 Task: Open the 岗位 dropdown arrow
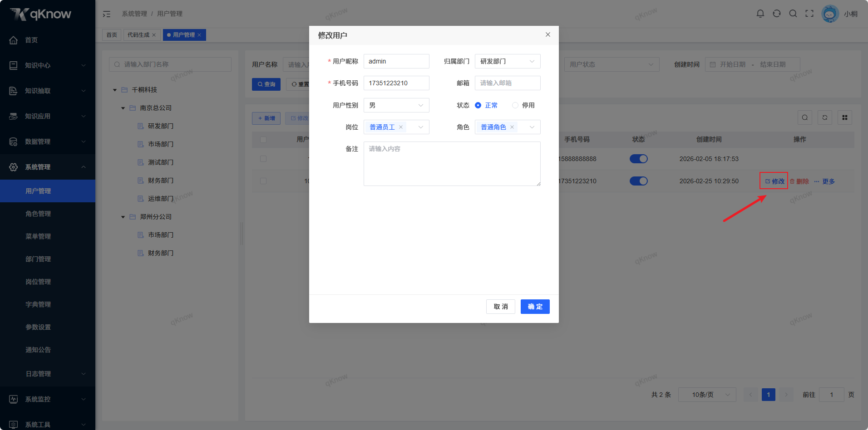tap(421, 127)
